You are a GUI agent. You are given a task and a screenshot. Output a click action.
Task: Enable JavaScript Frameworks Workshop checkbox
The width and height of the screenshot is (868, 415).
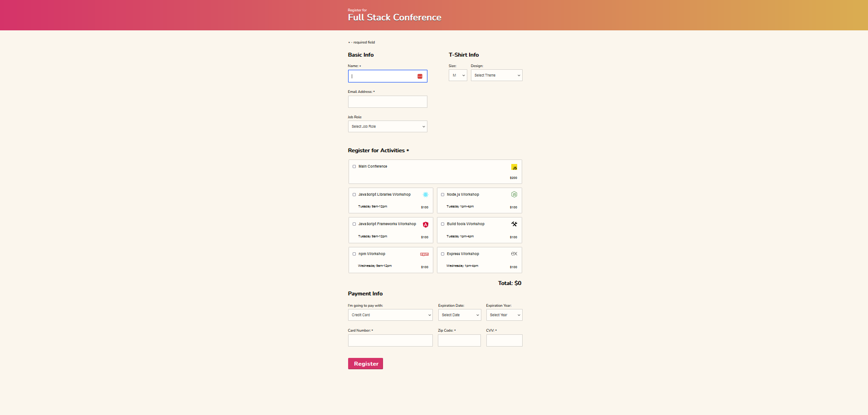pyautogui.click(x=354, y=224)
